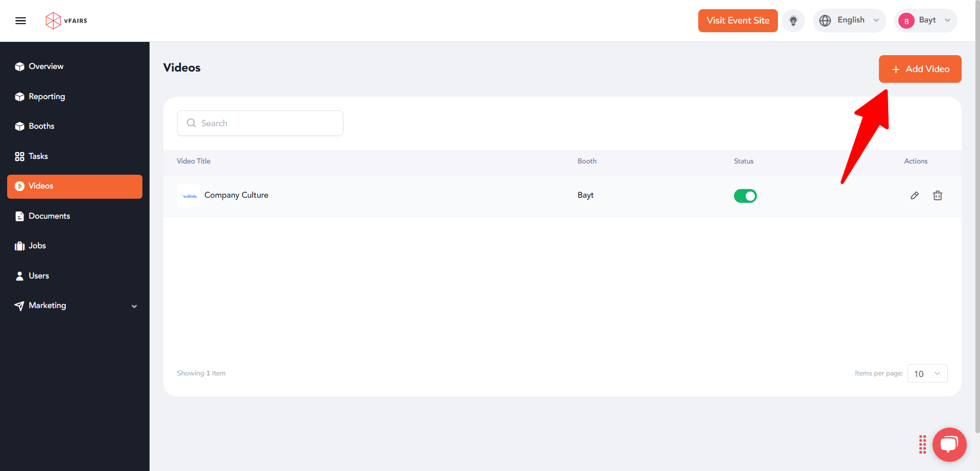Open Reporting in the sidebar
The height and width of the screenshot is (471, 980).
[75, 97]
